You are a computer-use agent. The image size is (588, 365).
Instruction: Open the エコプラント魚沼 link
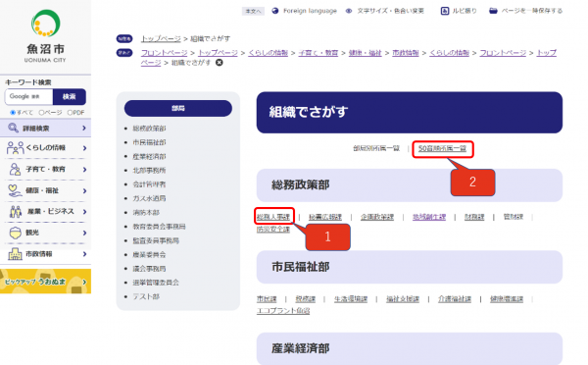(283, 311)
